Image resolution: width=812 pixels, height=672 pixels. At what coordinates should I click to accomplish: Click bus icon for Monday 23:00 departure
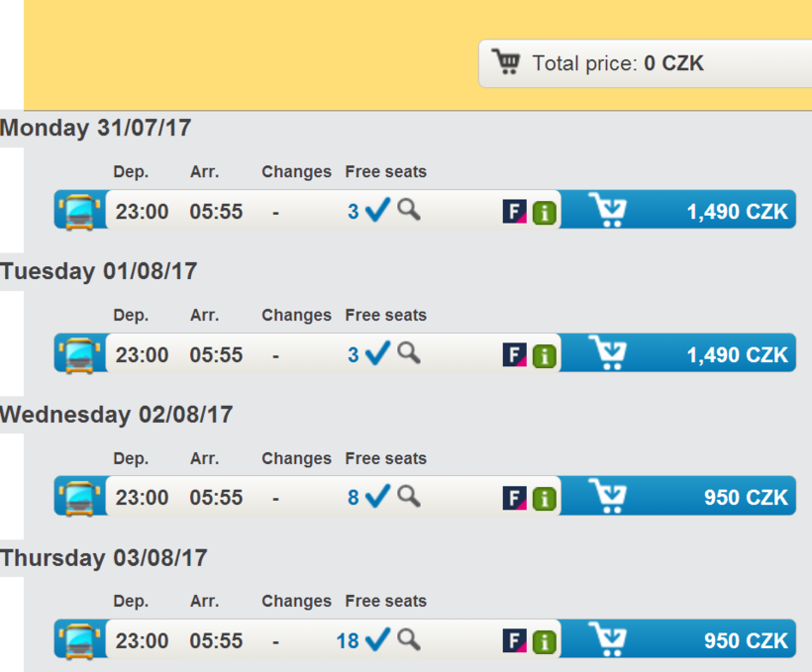[78, 212]
